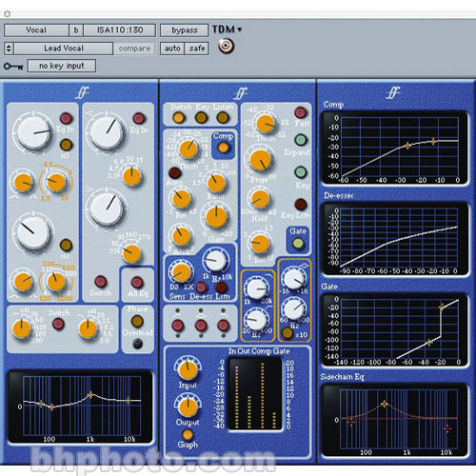This screenshot has height=476, width=476.
Task: Click the sidechain Listen orange button
Action: (x=223, y=118)
